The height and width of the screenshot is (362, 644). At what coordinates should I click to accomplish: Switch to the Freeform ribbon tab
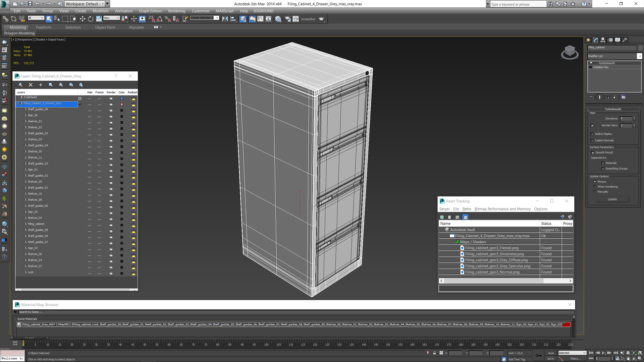[44, 27]
